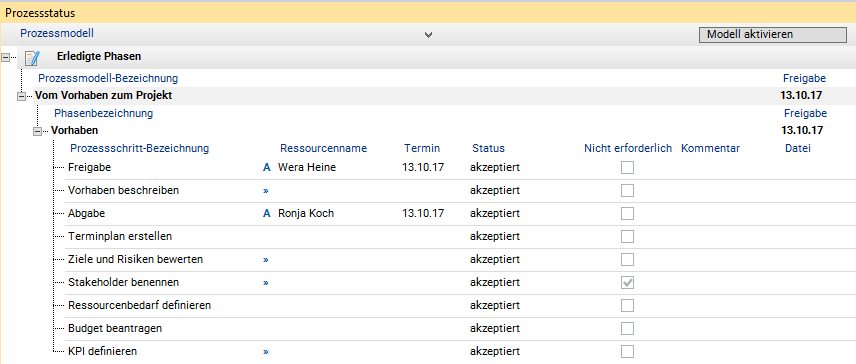Click the Erledigte Phasen notepad icon
This screenshot has height=364, width=856.
33,57
